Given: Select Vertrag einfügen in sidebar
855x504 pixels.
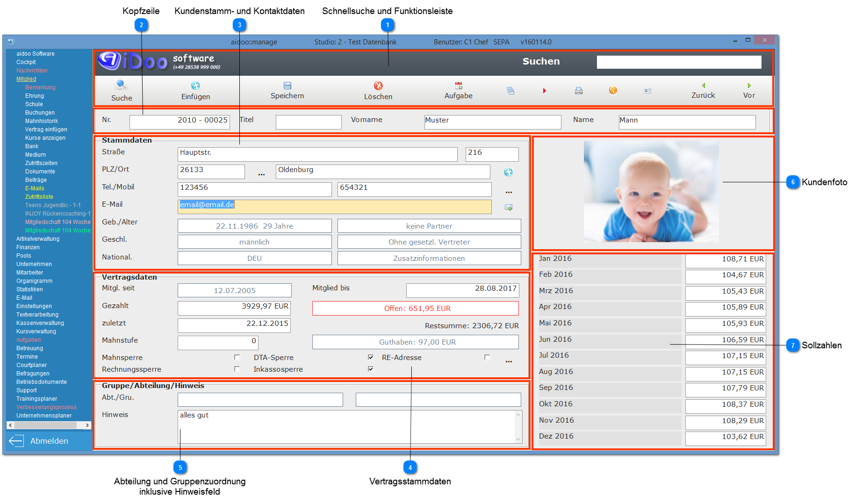Looking at the screenshot, I should pyautogui.click(x=46, y=130).
